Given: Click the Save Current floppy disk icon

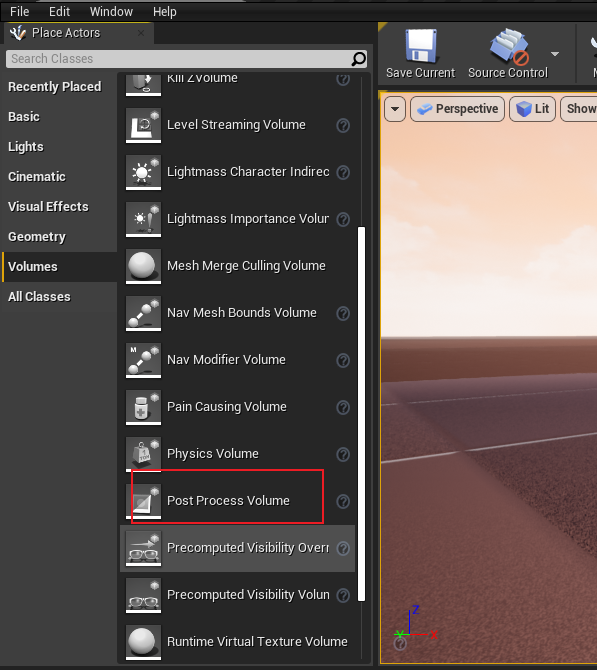Looking at the screenshot, I should 421,46.
